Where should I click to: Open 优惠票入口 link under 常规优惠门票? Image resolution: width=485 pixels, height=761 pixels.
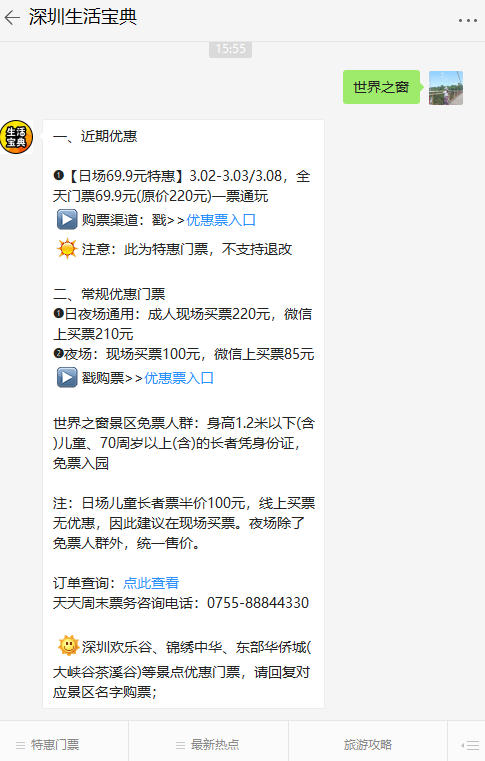click(x=179, y=378)
